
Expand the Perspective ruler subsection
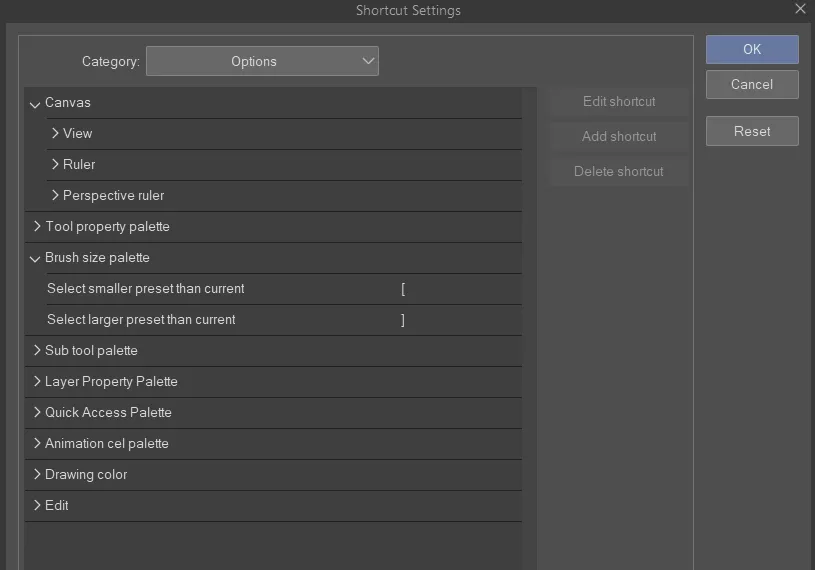click(55, 195)
